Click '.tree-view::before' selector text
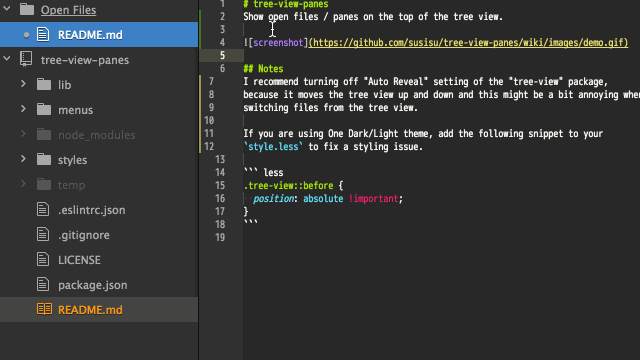Image resolution: width=640 pixels, height=360 pixels. [289, 185]
